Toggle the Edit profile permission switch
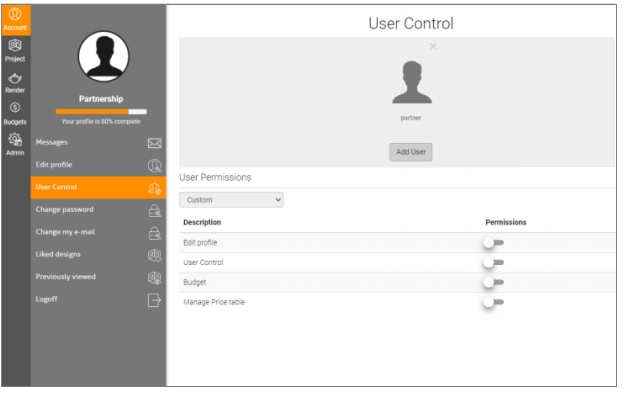Viewport: 633px width, 397px height. point(493,243)
